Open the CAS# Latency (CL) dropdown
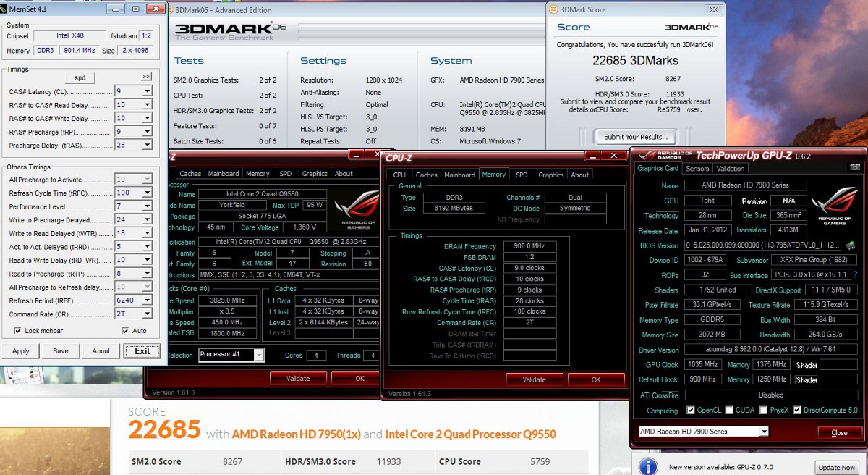The image size is (868, 475). click(x=147, y=91)
